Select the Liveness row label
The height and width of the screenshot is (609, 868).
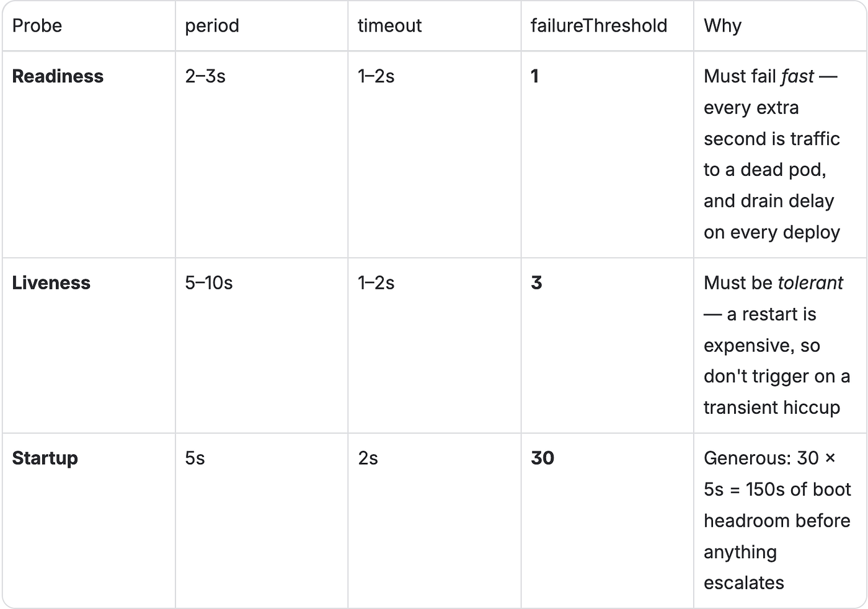(51, 283)
